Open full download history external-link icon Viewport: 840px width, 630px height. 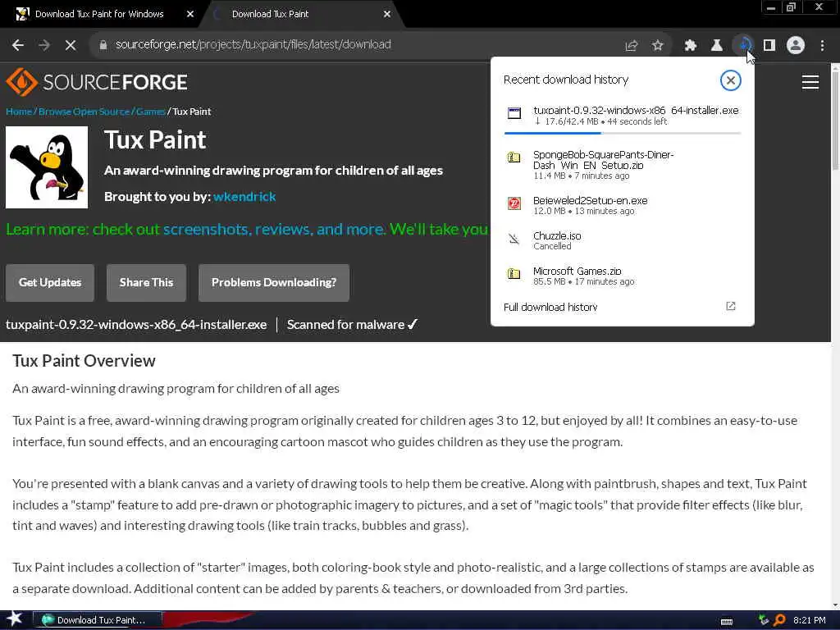pyautogui.click(x=731, y=307)
